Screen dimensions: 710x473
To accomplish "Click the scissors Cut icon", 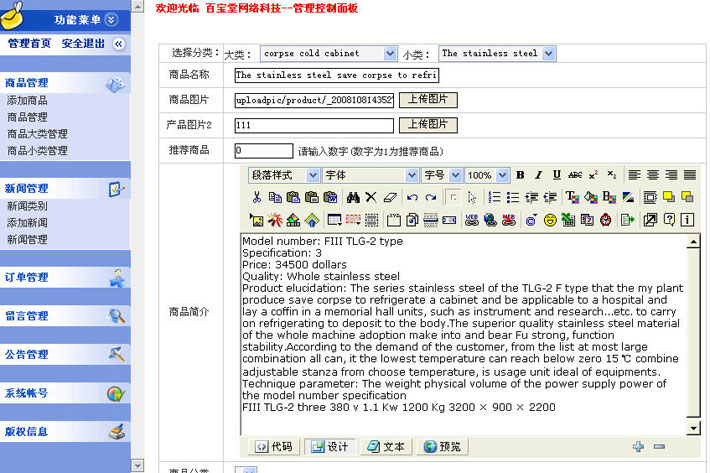I will coord(257,197).
